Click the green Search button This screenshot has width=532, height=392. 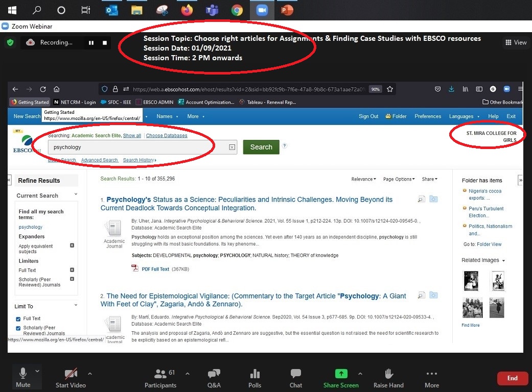coord(261,147)
